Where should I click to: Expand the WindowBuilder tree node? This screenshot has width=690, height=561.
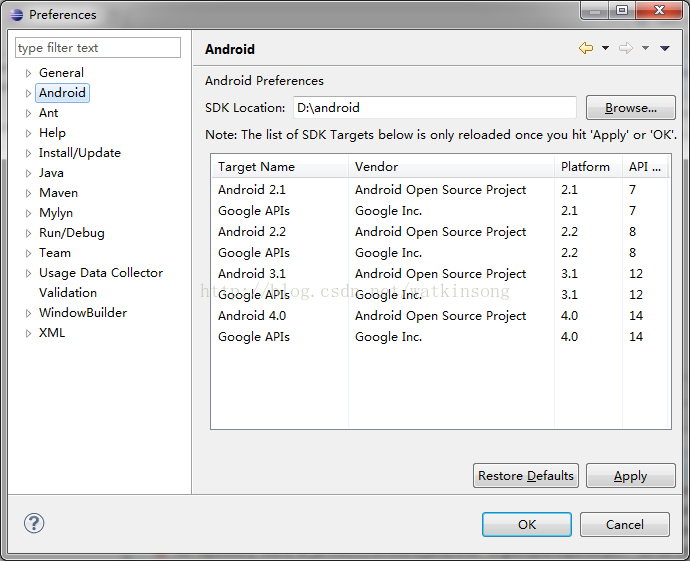point(28,313)
